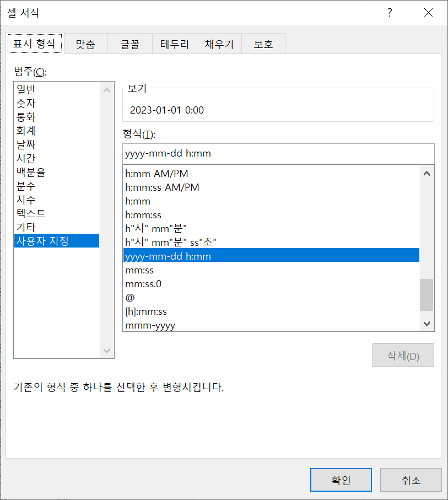Select 분수 category
The image size is (448, 500).
57,186
